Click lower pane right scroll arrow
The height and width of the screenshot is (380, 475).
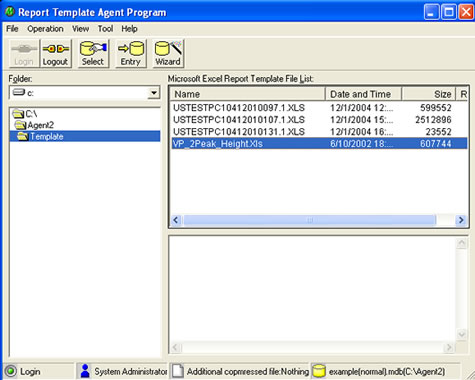point(449,348)
